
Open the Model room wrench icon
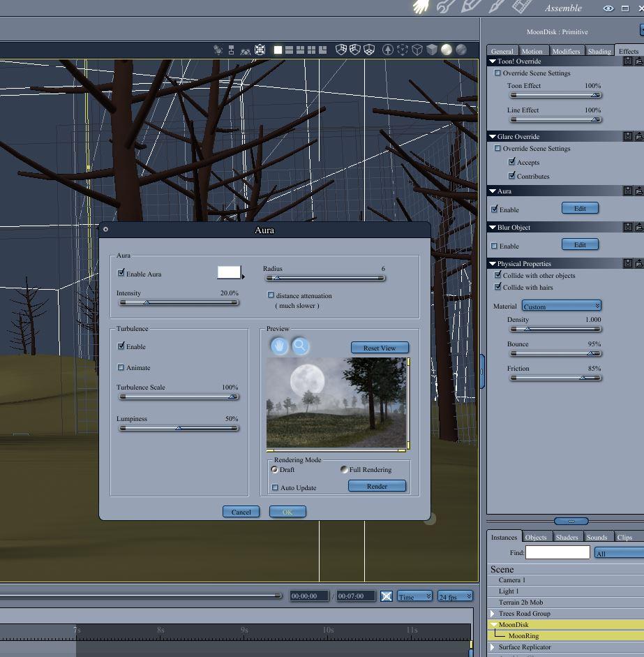coord(445,7)
